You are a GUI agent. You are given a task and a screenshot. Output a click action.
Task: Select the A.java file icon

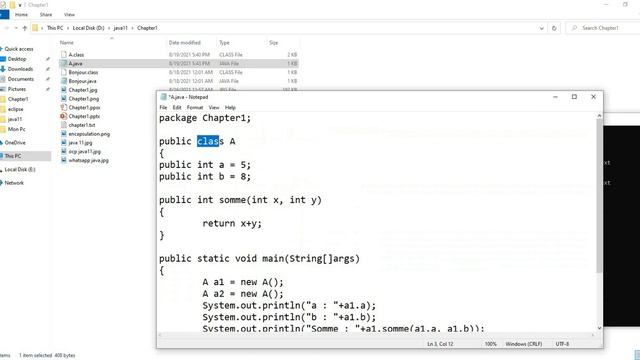point(64,63)
